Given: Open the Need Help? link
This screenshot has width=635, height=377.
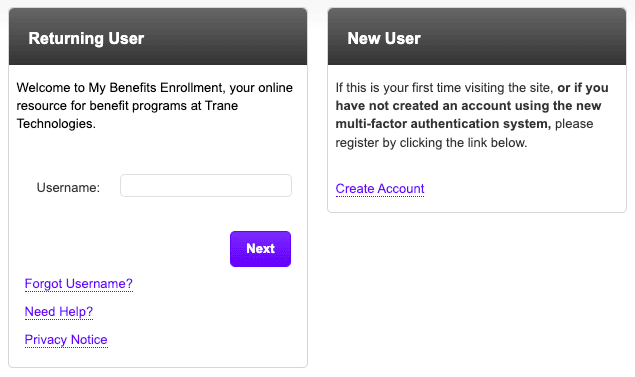Looking at the screenshot, I should click(59, 311).
